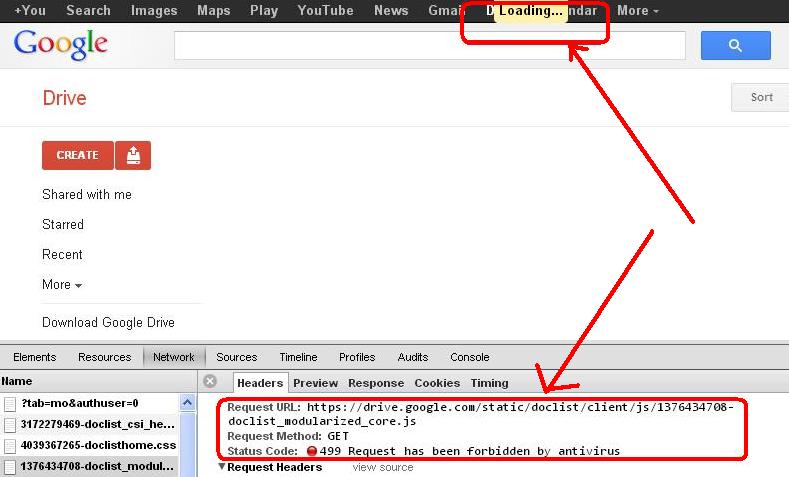Click the Drive heading
This screenshot has height=477, width=789.
click(x=64, y=98)
